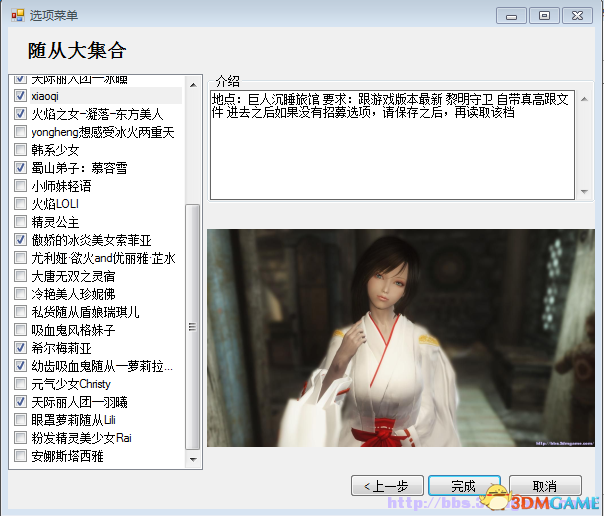Click the 完成 finish button
Screen dimensions: 604x516
click(465, 486)
